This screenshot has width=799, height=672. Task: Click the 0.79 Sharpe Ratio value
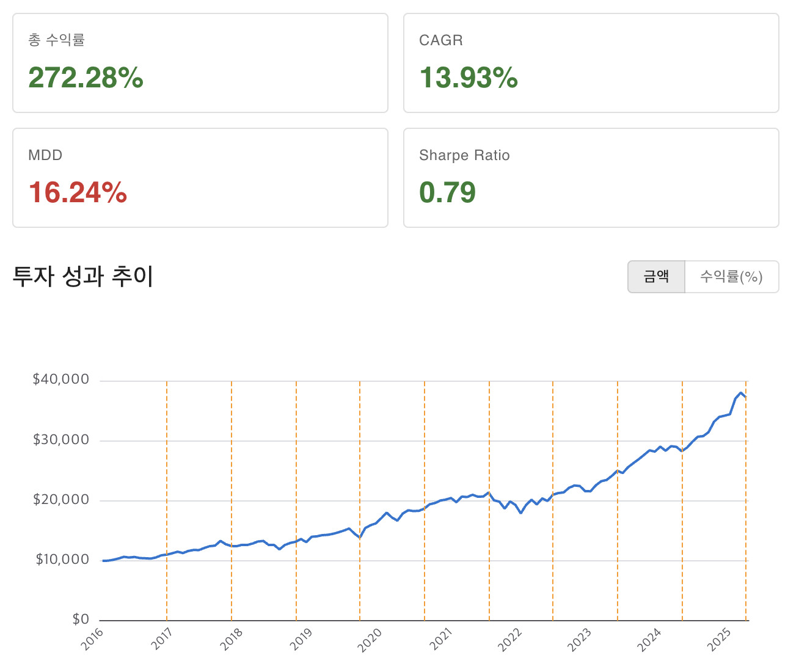447,192
